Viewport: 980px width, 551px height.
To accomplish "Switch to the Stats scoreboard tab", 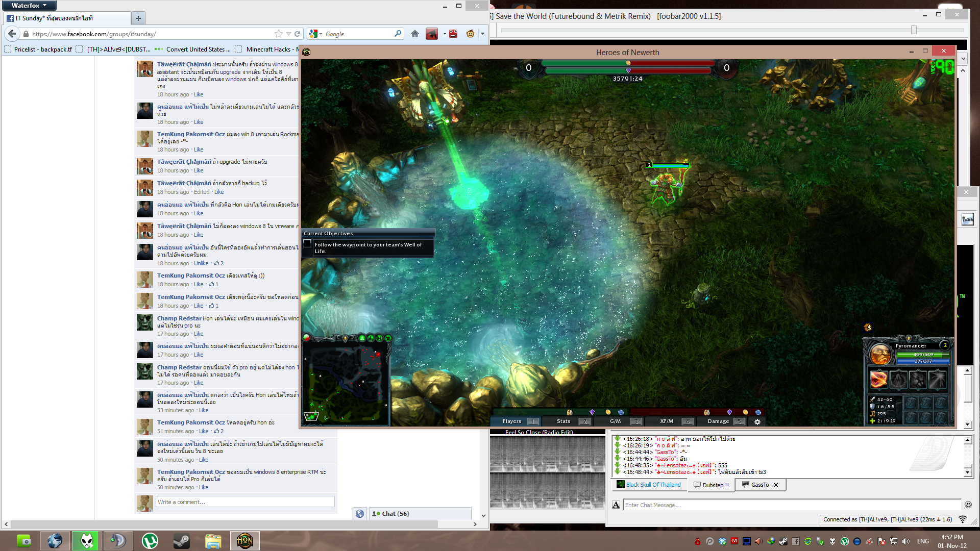I will tap(564, 421).
